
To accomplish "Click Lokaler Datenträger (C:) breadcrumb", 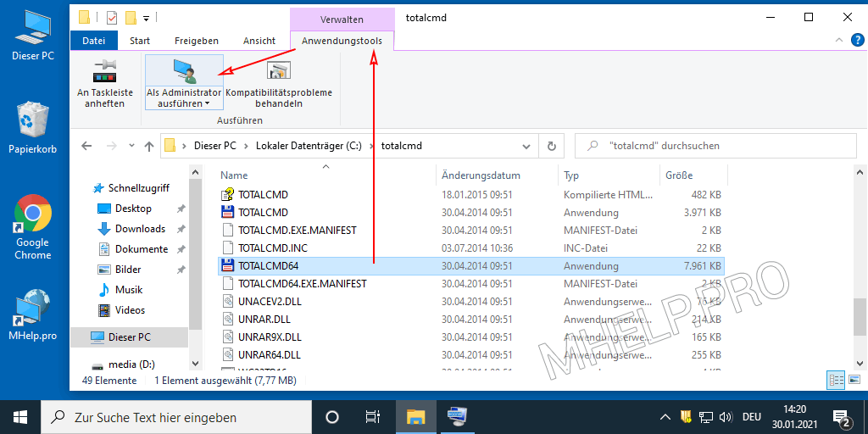I will click(309, 146).
